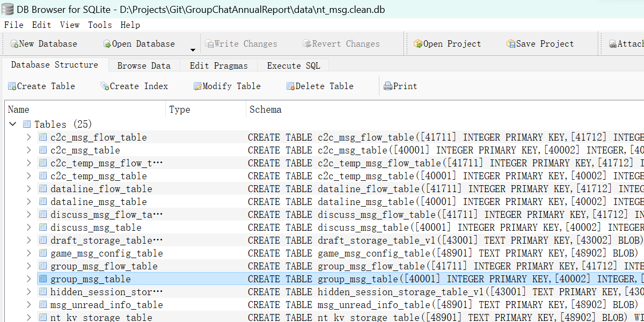Viewport: 644px width, 322px height.
Task: Click the New Database toolbar icon
Action: (14, 44)
